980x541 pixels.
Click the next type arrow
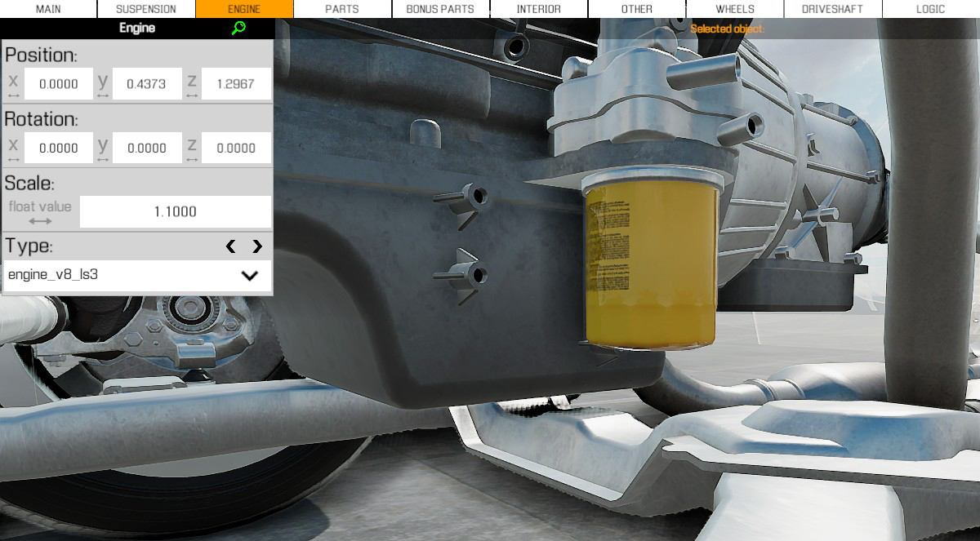point(257,246)
